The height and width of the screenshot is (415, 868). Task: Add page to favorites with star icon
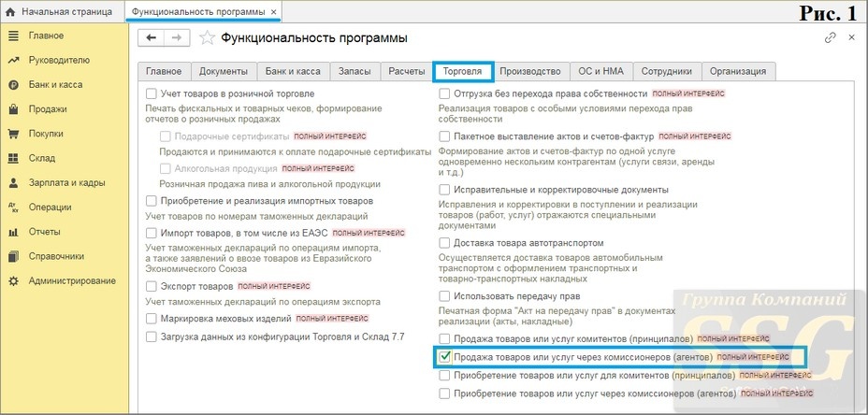click(207, 37)
